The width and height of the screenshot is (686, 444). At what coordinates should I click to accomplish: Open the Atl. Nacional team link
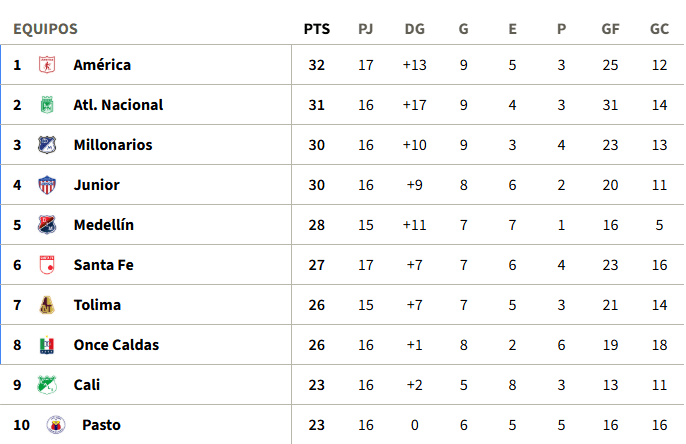pos(118,105)
